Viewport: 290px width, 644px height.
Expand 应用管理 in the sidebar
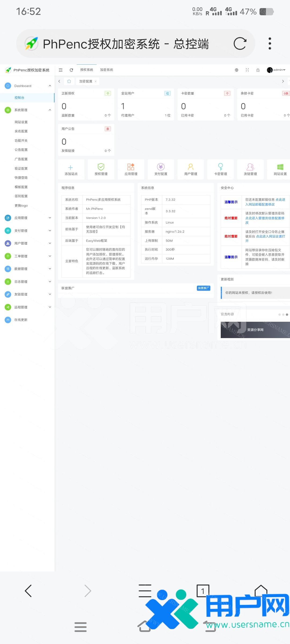[27, 218]
